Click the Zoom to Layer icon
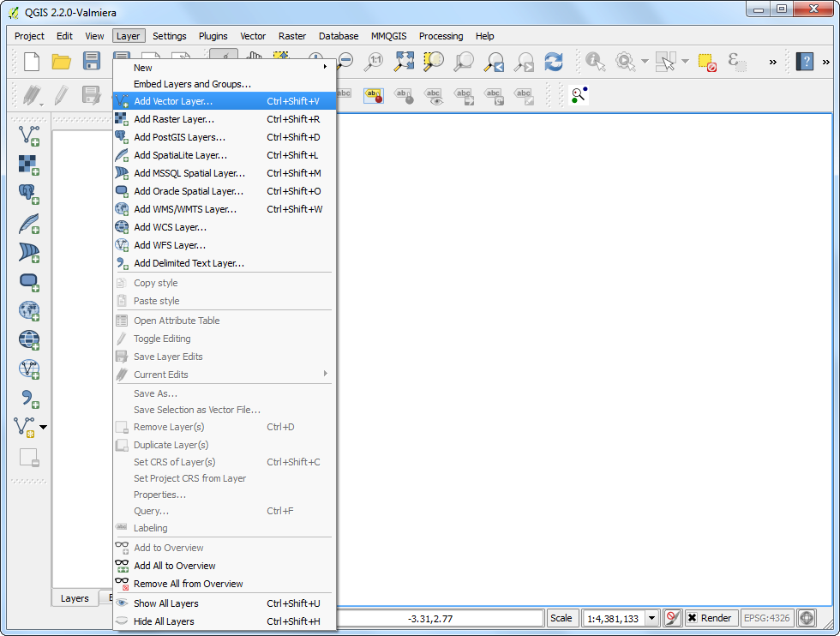 464,61
